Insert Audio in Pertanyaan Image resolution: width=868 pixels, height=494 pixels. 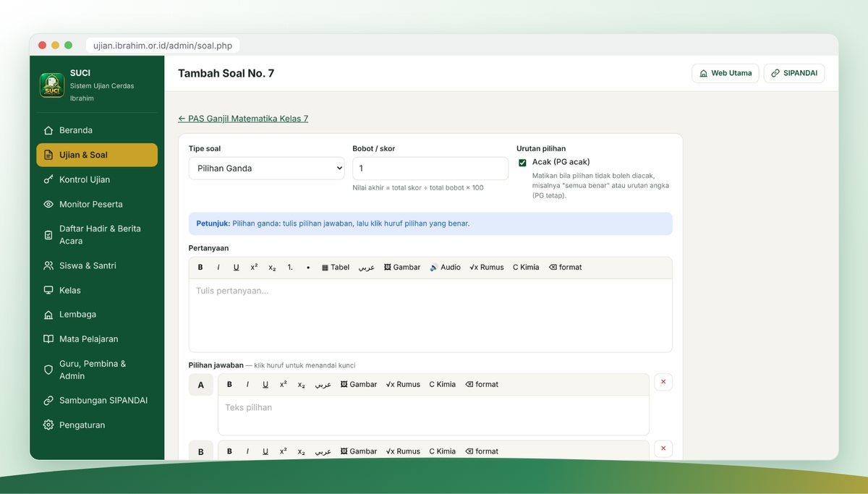pyautogui.click(x=445, y=268)
